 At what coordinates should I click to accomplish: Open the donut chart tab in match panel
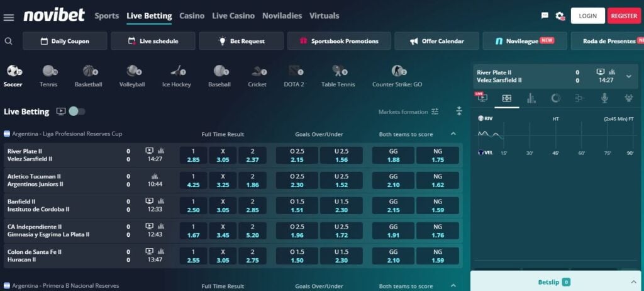(x=555, y=98)
